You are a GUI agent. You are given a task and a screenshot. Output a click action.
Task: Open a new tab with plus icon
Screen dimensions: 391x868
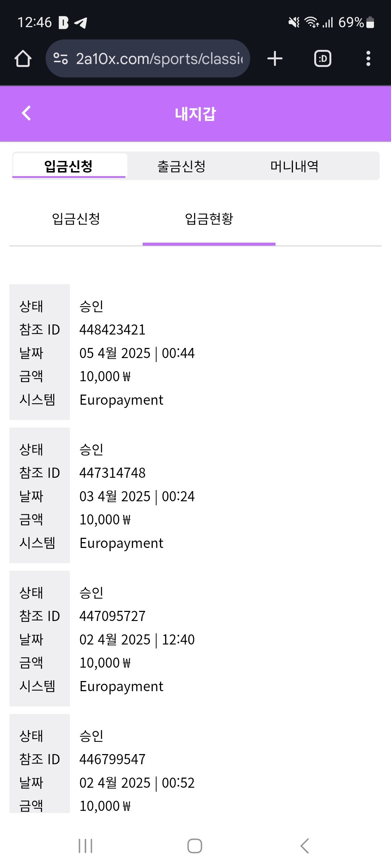point(275,59)
